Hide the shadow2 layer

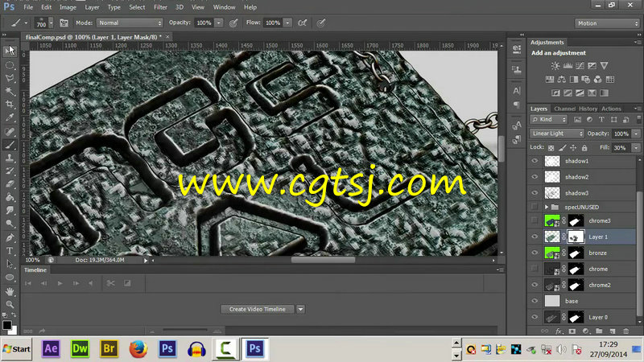535,177
